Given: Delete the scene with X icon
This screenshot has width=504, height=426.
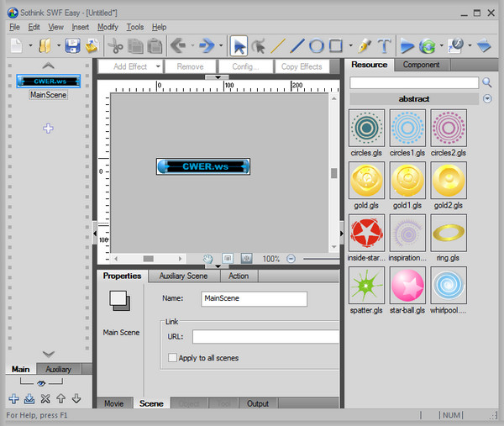Looking at the screenshot, I should 46,399.
